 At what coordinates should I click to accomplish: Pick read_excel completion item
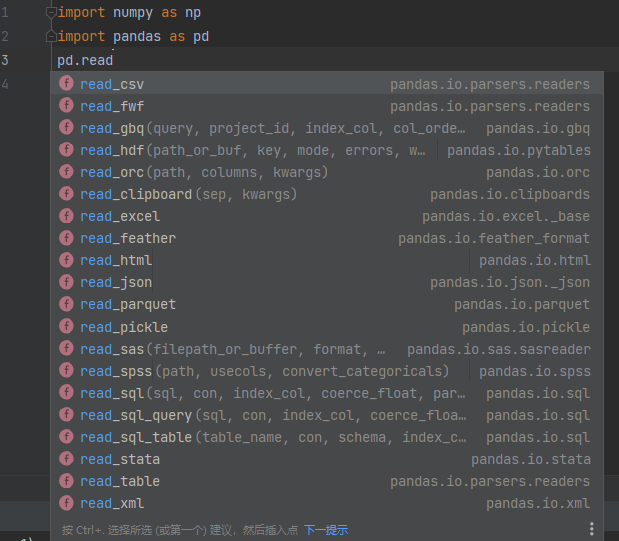[x=327, y=216]
